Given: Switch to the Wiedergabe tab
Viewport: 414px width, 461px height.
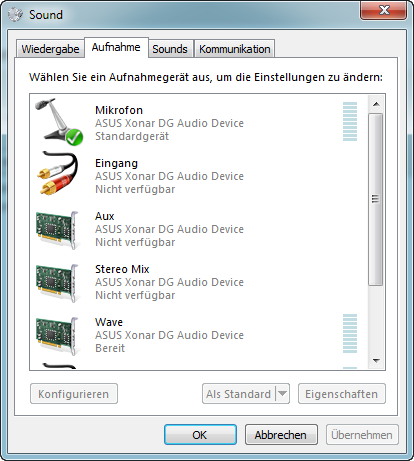Looking at the screenshot, I should click(50, 49).
